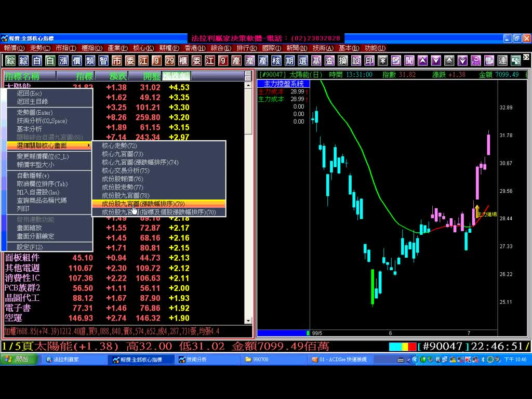Select the 晶圓代工 row in the list
This screenshot has width=532, height=399.
tap(124, 298)
